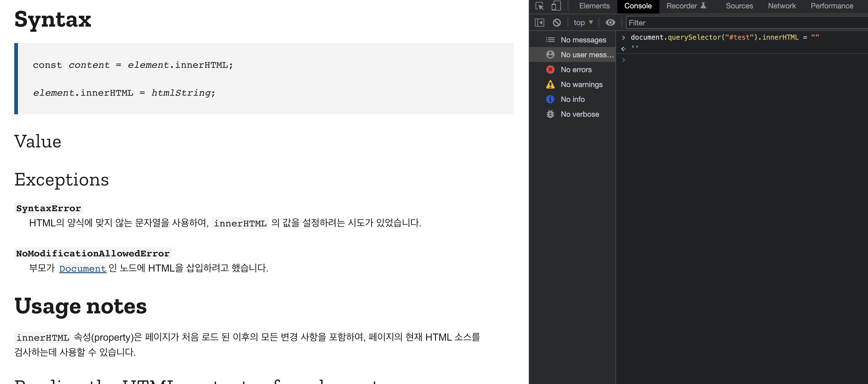Hide the console sidebar panel icon

click(x=539, y=23)
